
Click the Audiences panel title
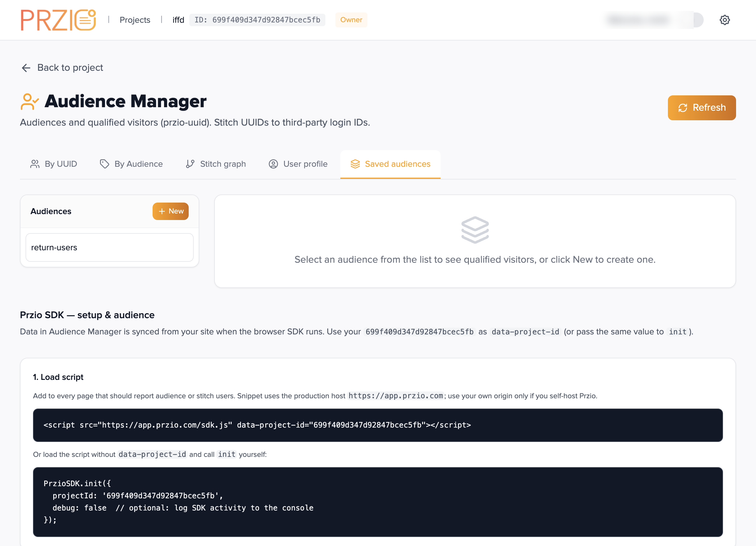(51, 211)
